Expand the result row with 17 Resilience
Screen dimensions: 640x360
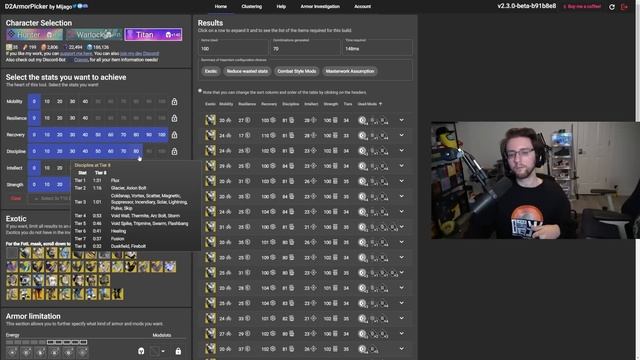coord(402,135)
